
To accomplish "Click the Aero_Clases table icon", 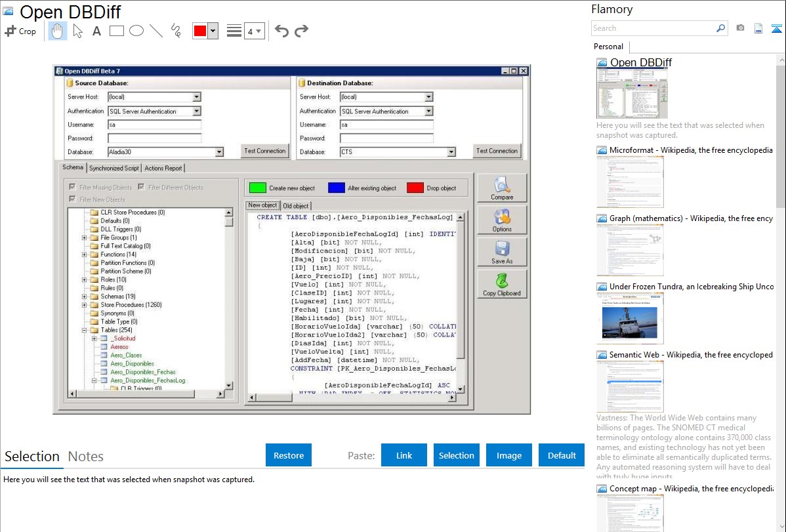I will (104, 355).
